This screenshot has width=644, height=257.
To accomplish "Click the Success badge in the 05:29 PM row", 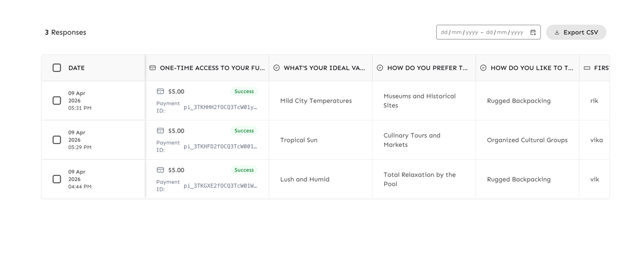I will (x=244, y=131).
